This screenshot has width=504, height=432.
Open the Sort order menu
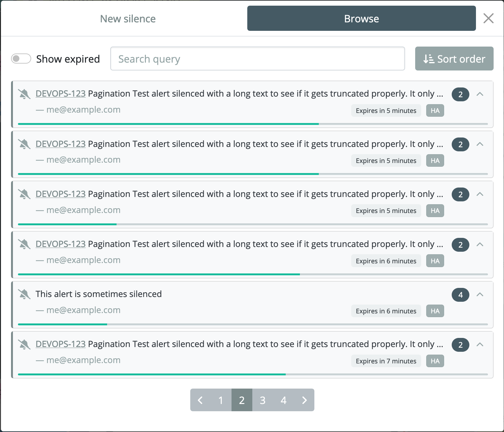tap(454, 59)
